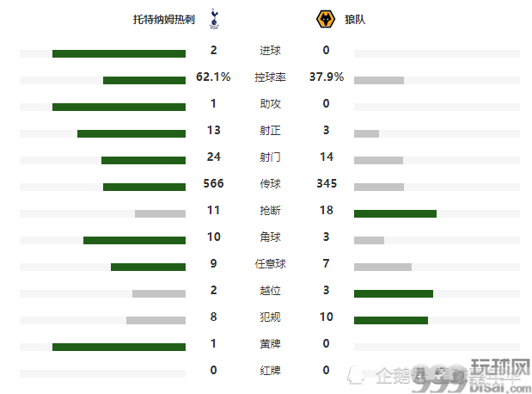Click the Wolves club badge icon
Image resolution: width=532 pixels, height=394 pixels.
point(326,19)
